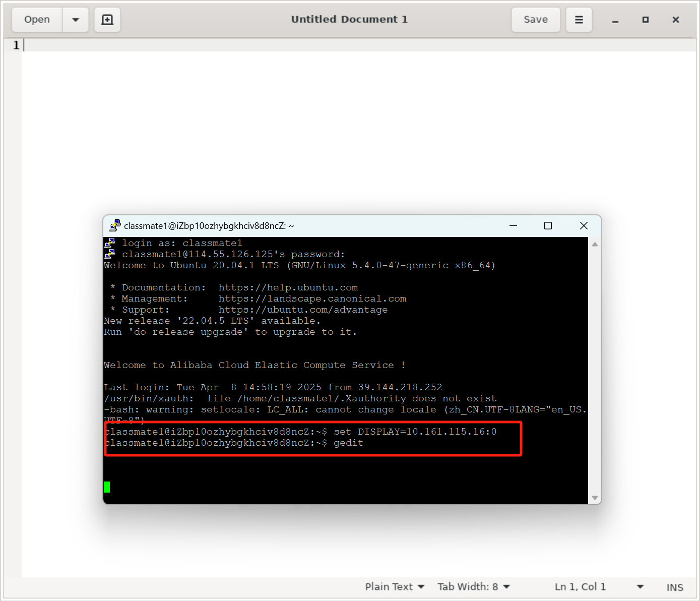Create a new document tab with the plus icon
Image resolution: width=700 pixels, height=601 pixels.
[x=107, y=20]
